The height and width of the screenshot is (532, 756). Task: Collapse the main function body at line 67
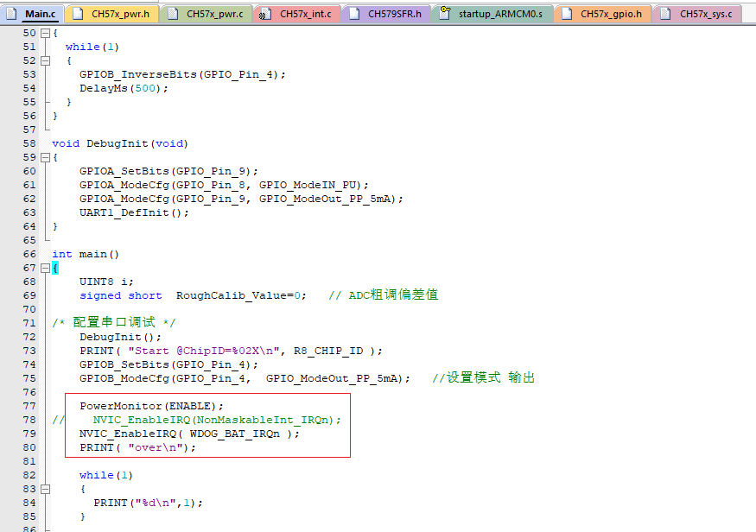coord(45,268)
